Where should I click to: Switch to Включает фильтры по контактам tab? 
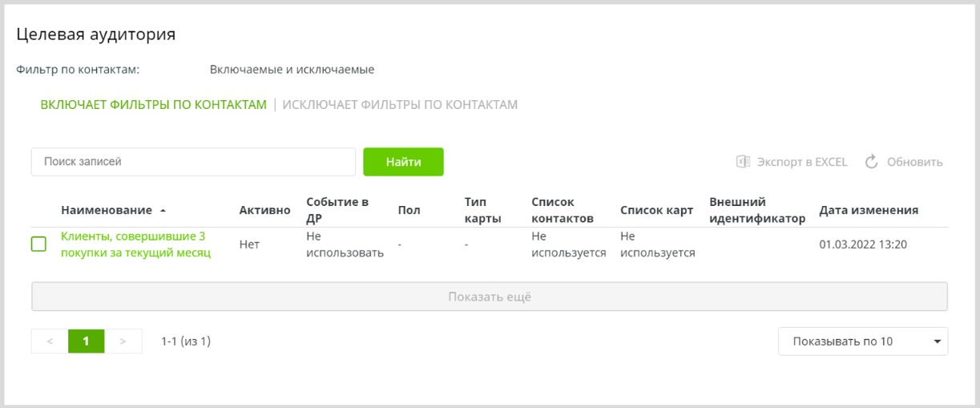[x=153, y=105]
